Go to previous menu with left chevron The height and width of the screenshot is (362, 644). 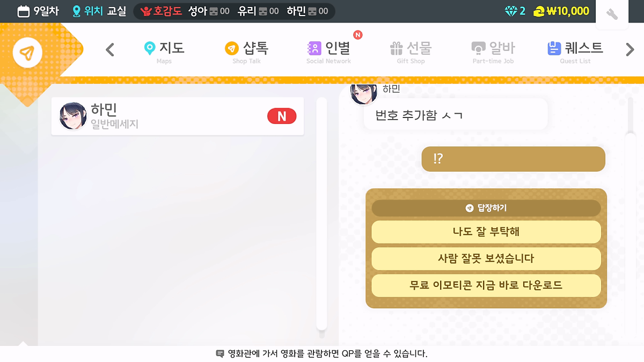pyautogui.click(x=110, y=50)
